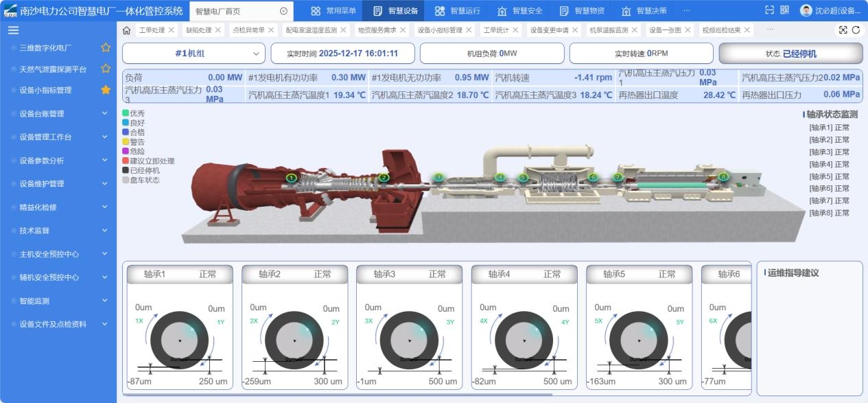
Task: Click the user avatar 沈必超
Action: (806, 10)
